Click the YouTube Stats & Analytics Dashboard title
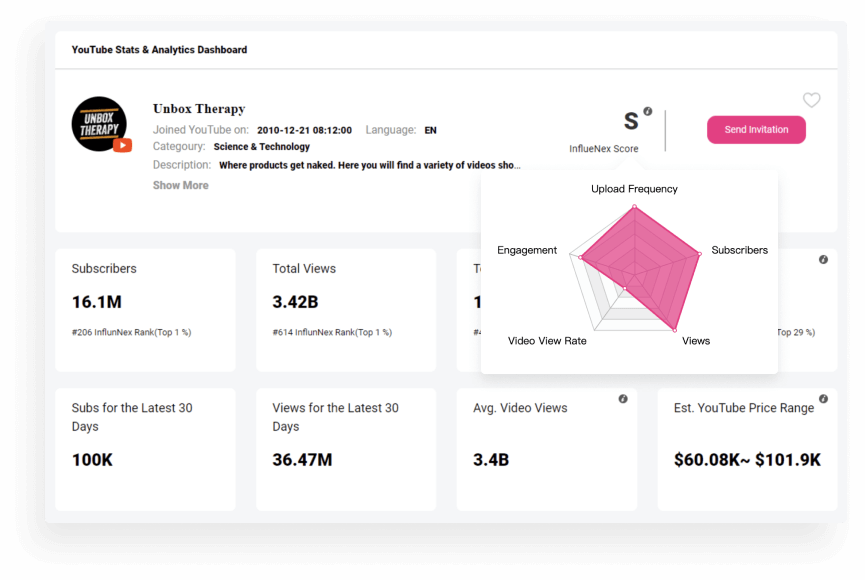The image size is (865, 580). [159, 50]
